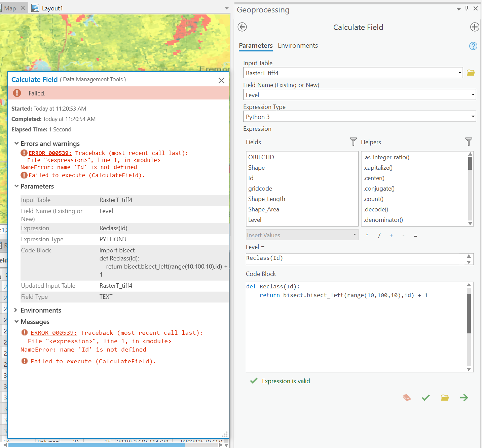
Task: Open the Field Name dropdown
Action: (x=473, y=94)
